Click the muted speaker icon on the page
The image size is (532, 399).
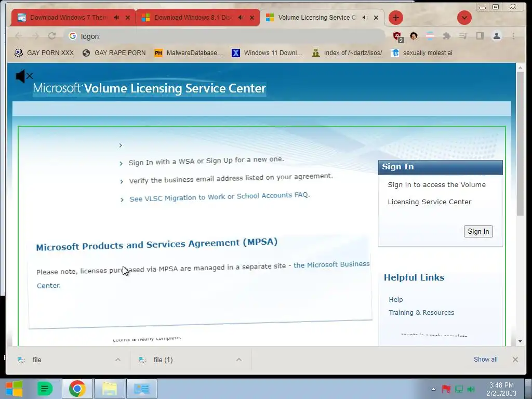(24, 76)
